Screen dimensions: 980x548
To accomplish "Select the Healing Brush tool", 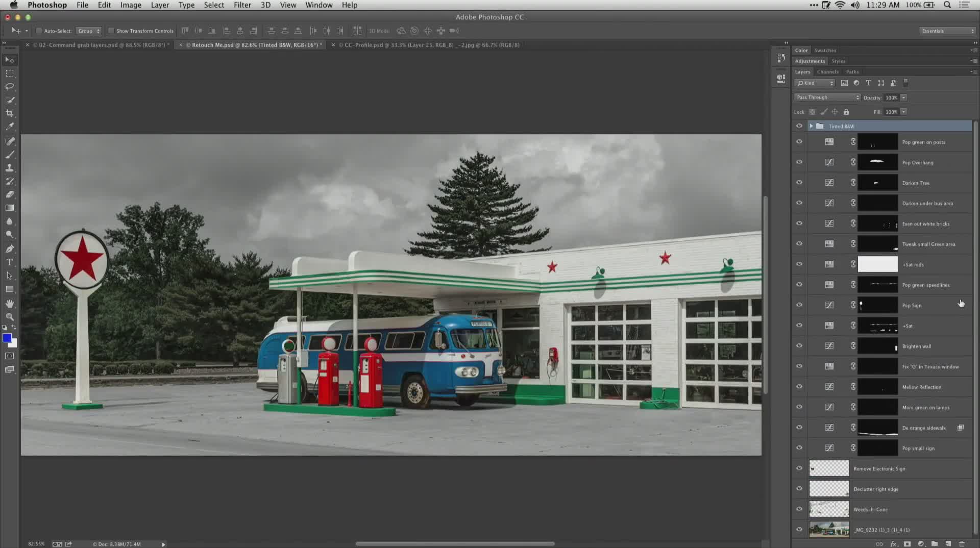I will (x=10, y=141).
